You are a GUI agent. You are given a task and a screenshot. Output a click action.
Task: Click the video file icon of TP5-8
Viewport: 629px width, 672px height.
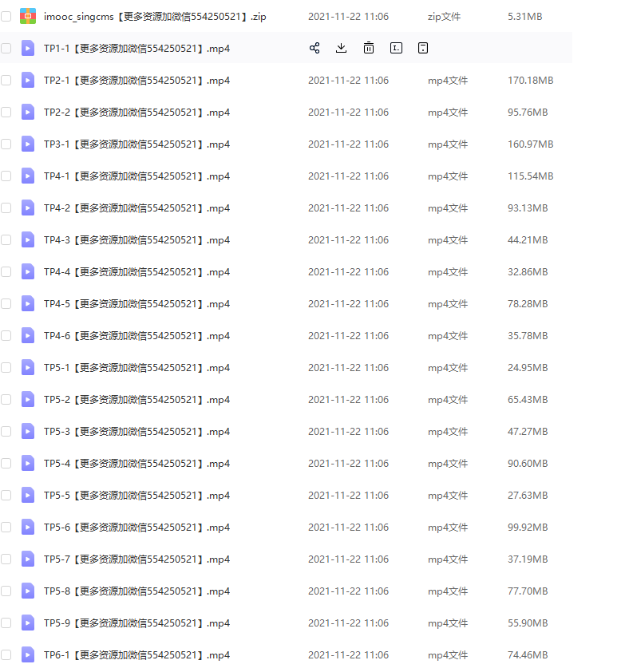click(28, 591)
